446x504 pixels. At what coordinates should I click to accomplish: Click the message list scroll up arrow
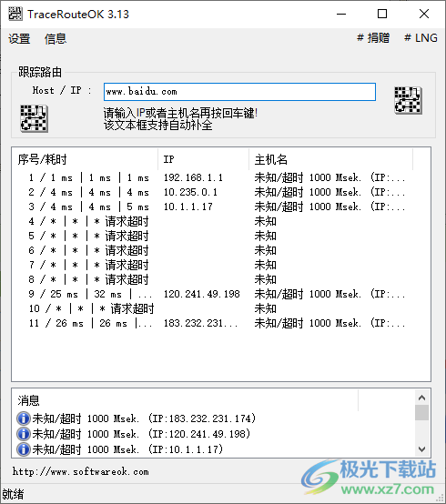click(422, 398)
